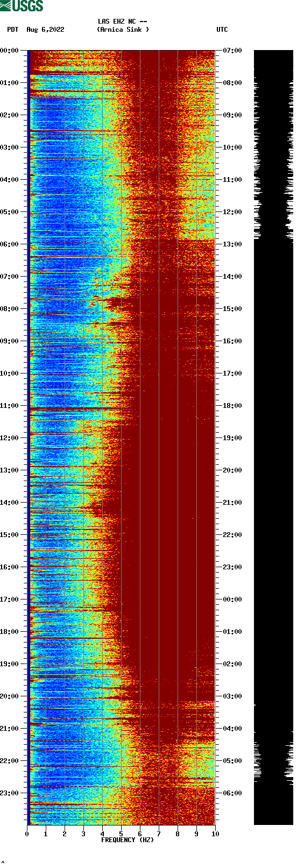
Task: Click the 08:00 PDT left-axis label
Action: coord(10,309)
